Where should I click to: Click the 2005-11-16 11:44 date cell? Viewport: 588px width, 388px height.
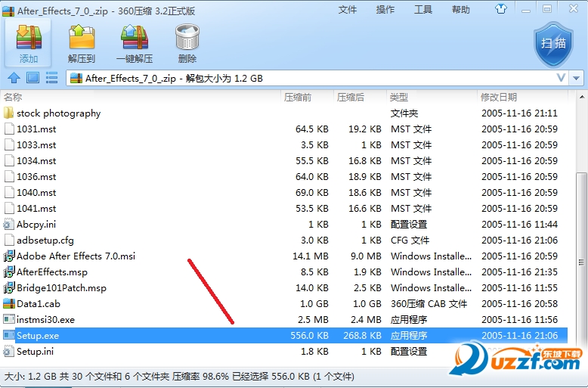point(519,224)
